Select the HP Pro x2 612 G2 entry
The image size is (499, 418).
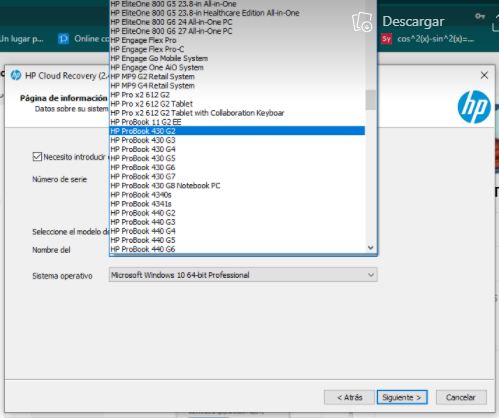tap(237, 95)
